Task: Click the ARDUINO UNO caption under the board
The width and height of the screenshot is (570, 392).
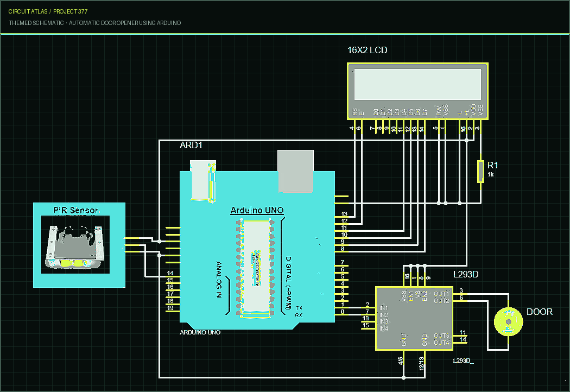Action: (x=200, y=332)
